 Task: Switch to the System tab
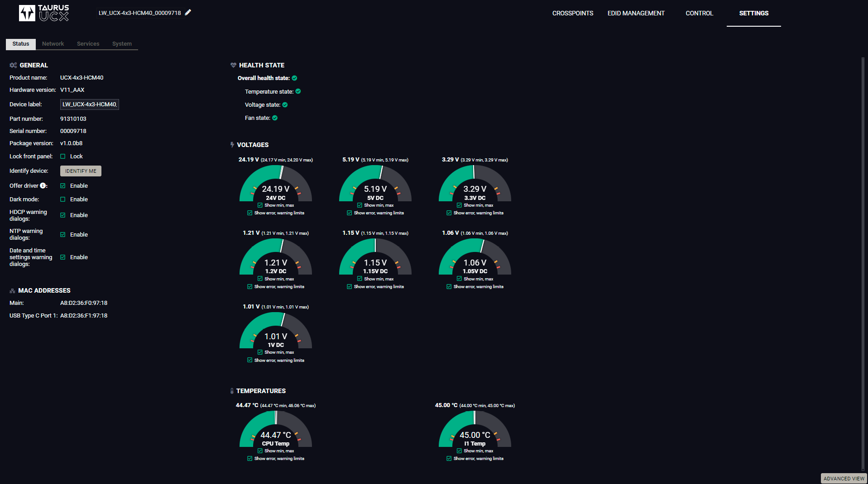pos(122,44)
